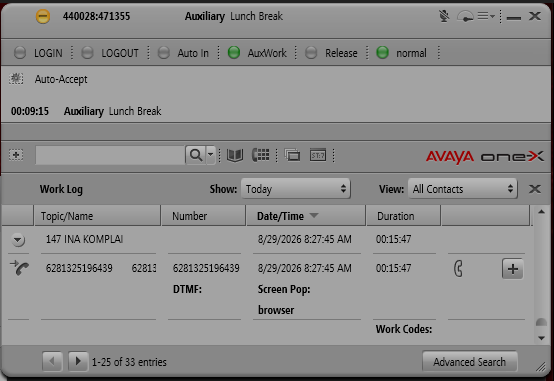Click the LOGIN agent button
Image resolution: width=554 pixels, height=381 pixels.
39,53
